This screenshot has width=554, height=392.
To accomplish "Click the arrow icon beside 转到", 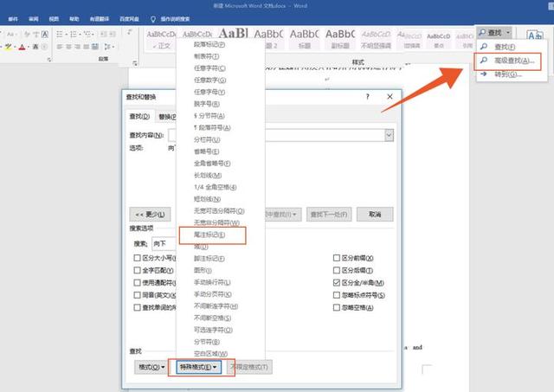I will 484,74.
